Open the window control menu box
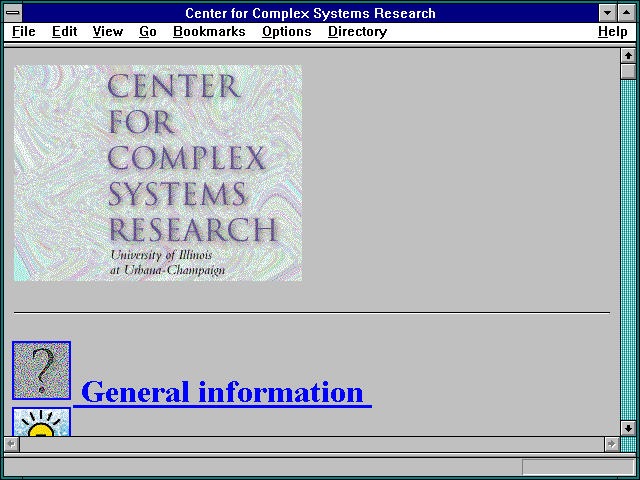Screen dimensions: 640x480 click(x=13, y=13)
